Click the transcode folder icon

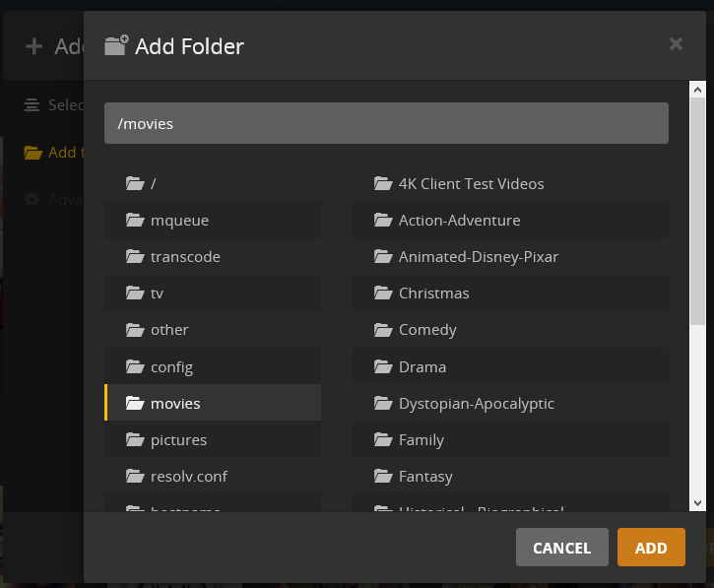(x=135, y=256)
